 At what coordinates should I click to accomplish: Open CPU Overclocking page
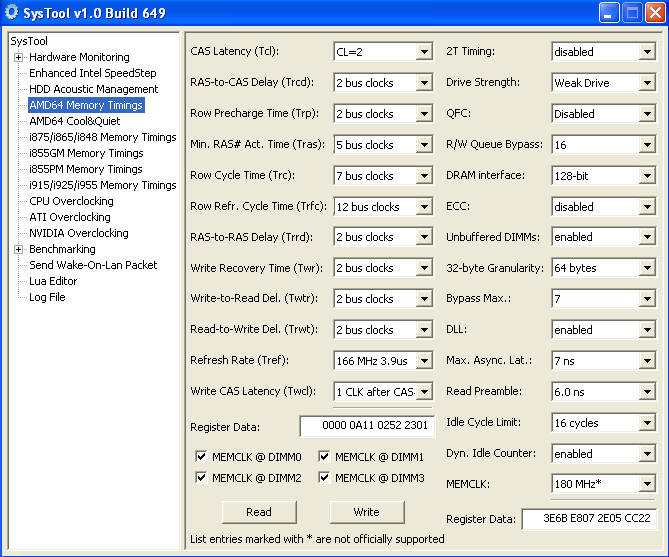[71, 201]
